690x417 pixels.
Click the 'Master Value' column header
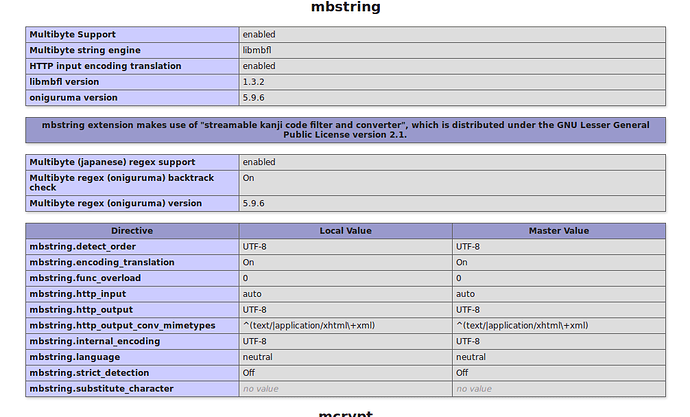pos(559,230)
